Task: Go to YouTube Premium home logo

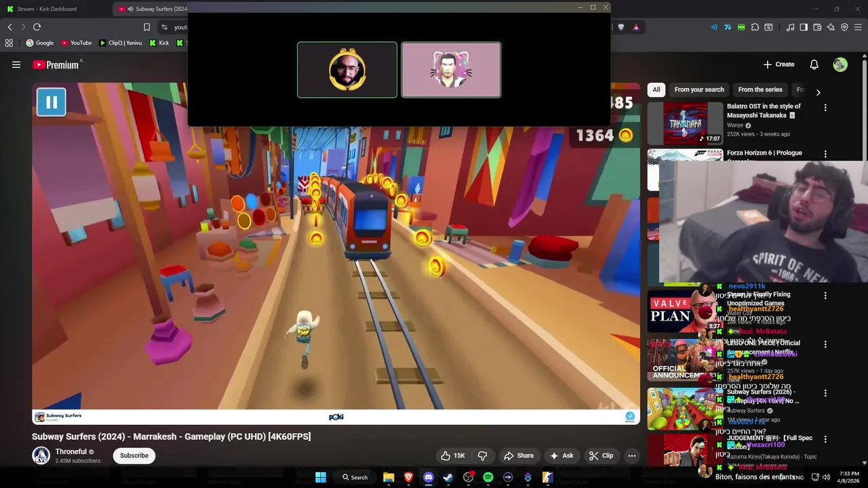Action: (56, 64)
